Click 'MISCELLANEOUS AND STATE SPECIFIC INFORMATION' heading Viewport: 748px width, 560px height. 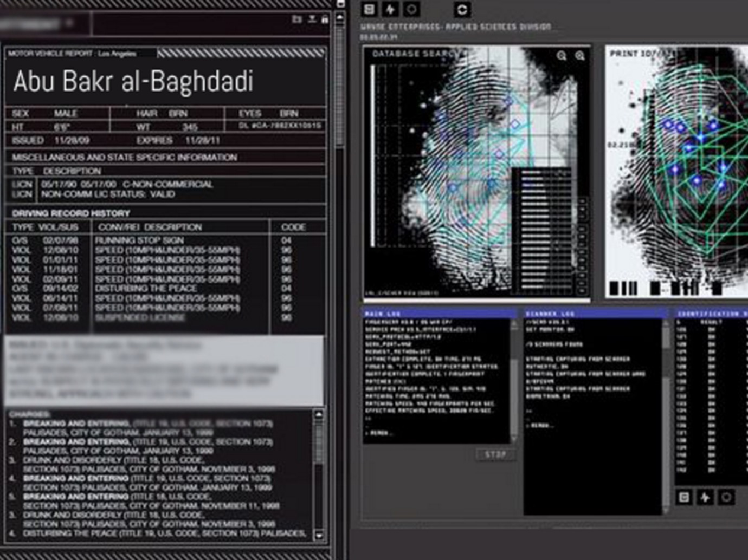tap(124, 158)
